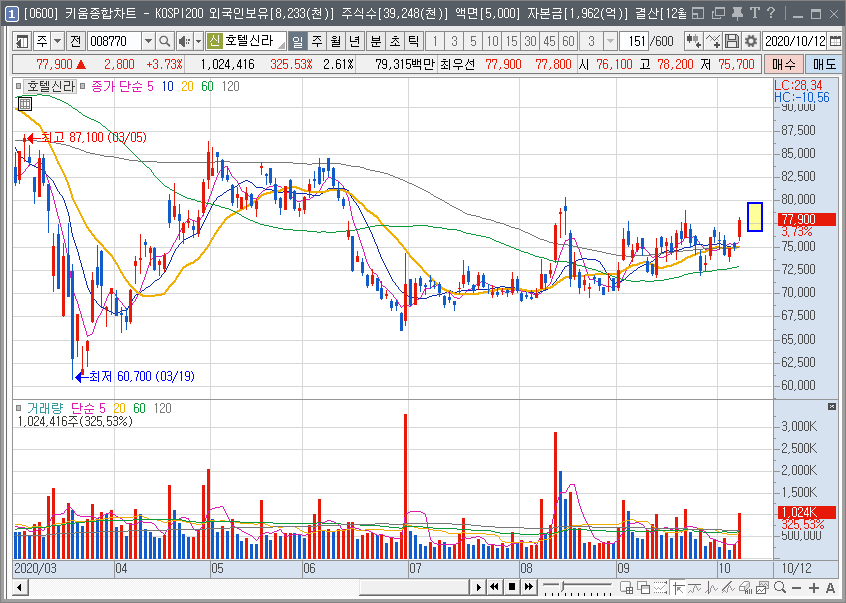The width and height of the screenshot is (846, 603).
Task: Close the volume panel with its x
Action: click(x=831, y=407)
